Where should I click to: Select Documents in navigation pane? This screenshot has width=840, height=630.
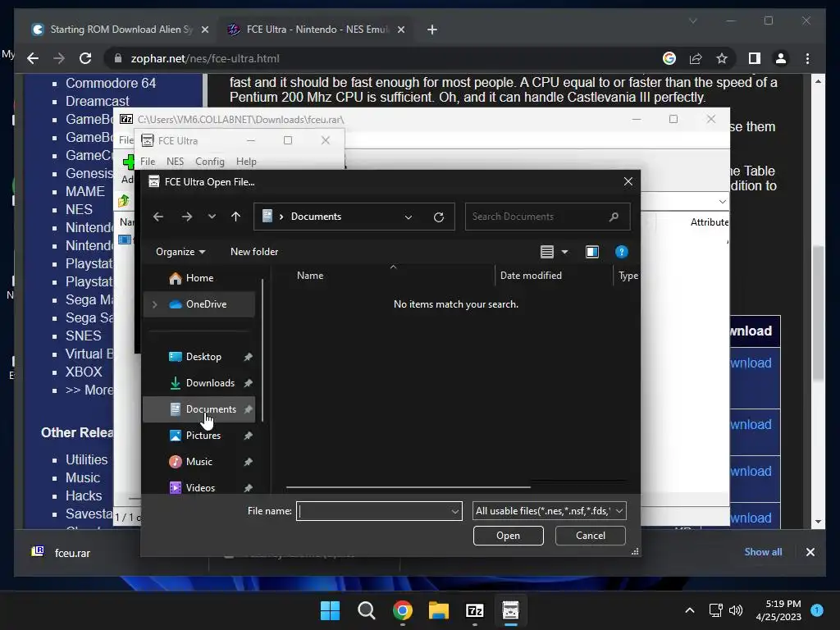pyautogui.click(x=199, y=409)
